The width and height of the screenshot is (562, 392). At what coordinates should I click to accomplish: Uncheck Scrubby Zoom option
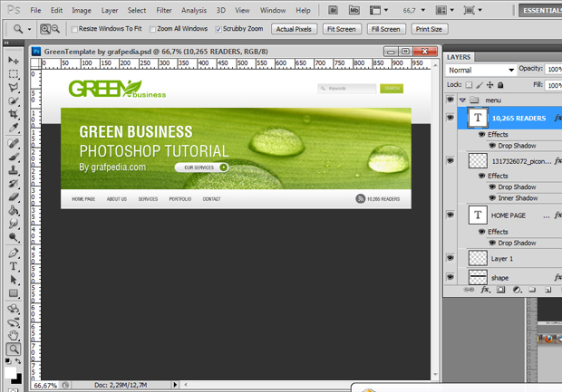[x=218, y=29]
